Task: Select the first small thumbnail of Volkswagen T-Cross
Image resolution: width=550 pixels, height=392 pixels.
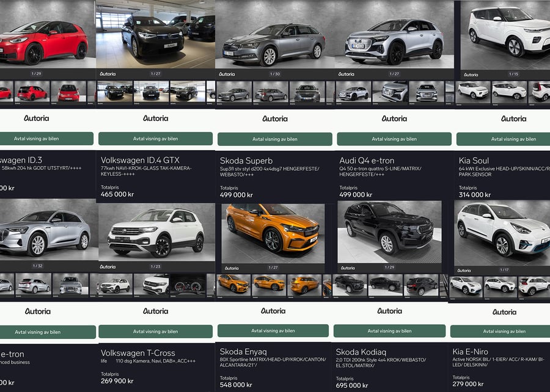Action: 115,285
